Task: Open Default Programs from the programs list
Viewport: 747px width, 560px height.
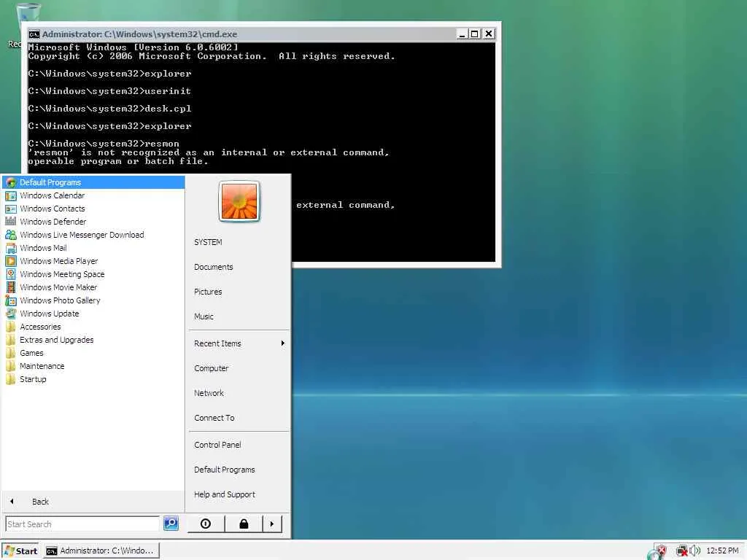Action: click(x=93, y=182)
